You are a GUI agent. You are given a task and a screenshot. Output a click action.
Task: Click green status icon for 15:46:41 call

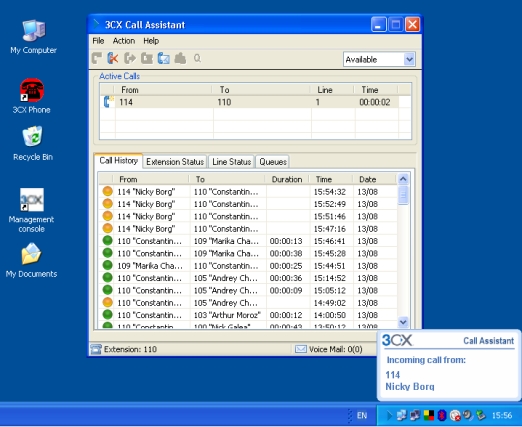coord(107,241)
